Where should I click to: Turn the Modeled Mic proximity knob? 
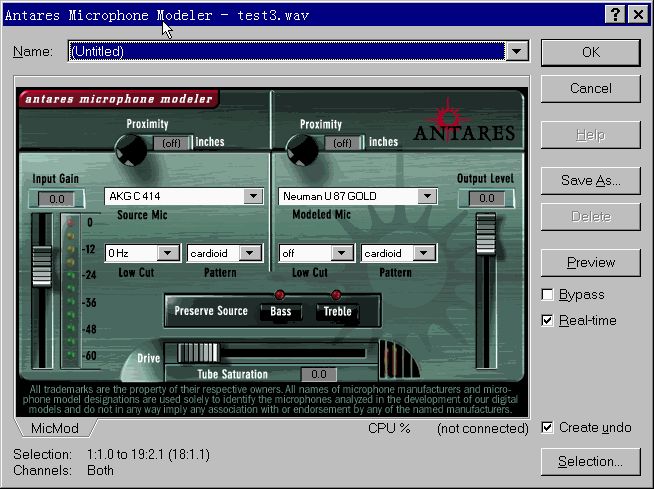pos(302,151)
